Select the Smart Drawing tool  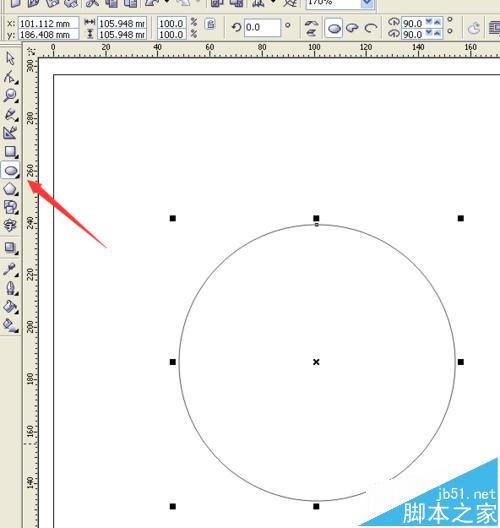tap(10, 133)
